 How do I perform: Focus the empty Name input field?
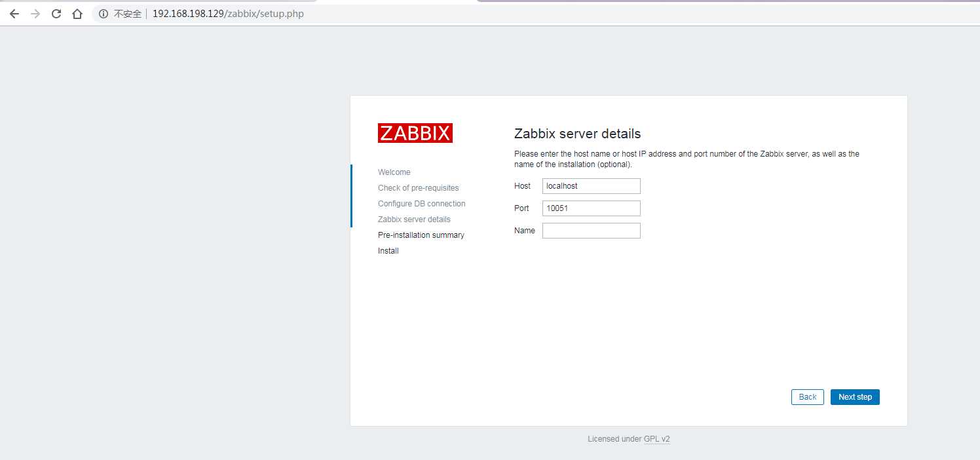tap(592, 231)
